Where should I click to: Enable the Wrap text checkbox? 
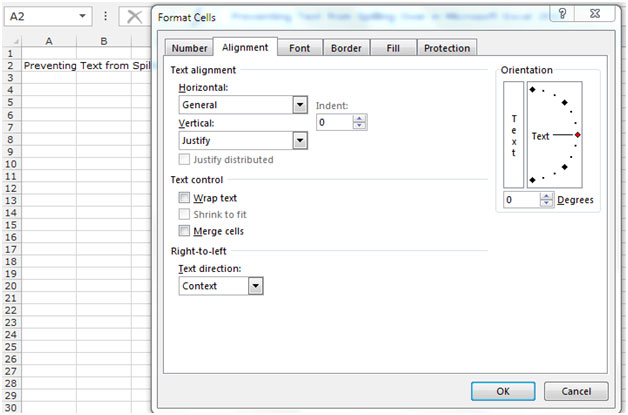pos(184,198)
